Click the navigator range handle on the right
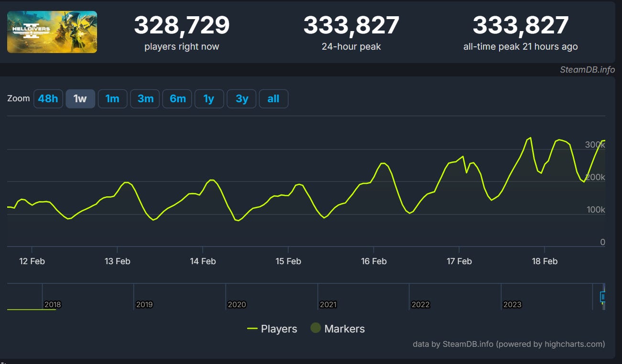The height and width of the screenshot is (364, 622). click(604, 297)
